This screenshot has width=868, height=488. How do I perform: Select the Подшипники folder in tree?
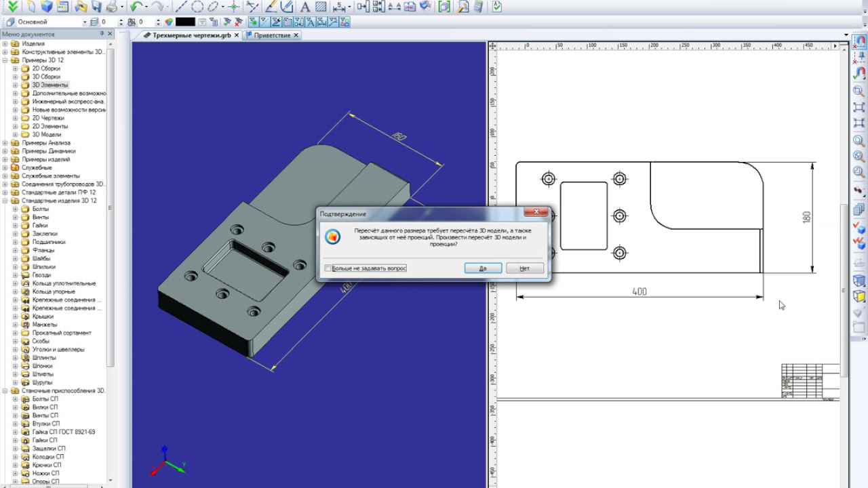pos(49,242)
